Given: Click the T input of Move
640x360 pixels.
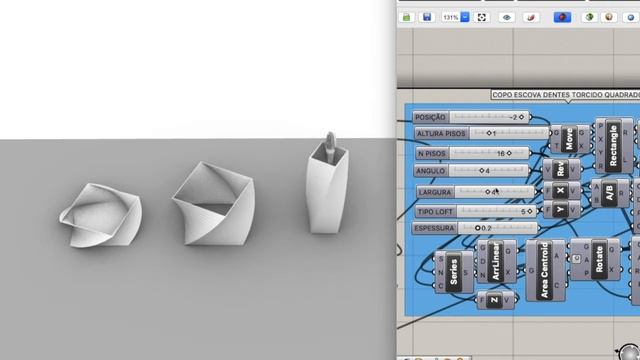Looking at the screenshot, I should 556,146.
